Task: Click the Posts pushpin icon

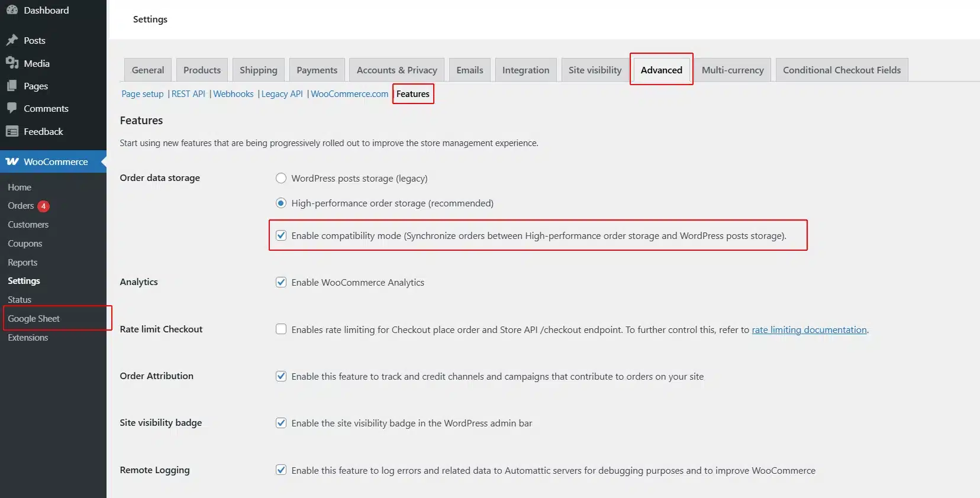Action: pos(12,40)
